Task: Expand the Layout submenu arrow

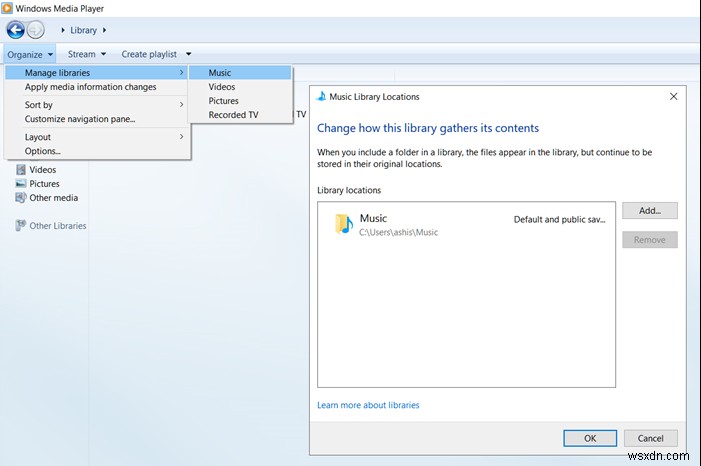Action: point(182,136)
